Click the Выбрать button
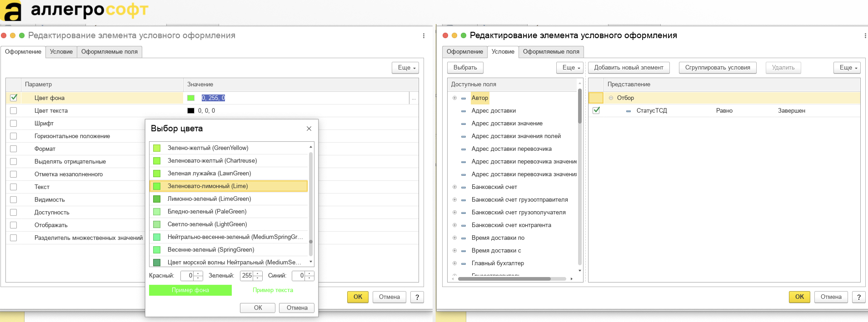The width and height of the screenshot is (868, 322). click(x=465, y=68)
